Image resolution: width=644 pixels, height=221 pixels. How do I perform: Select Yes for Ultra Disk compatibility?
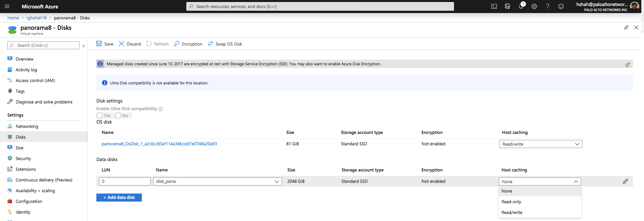click(x=100, y=116)
